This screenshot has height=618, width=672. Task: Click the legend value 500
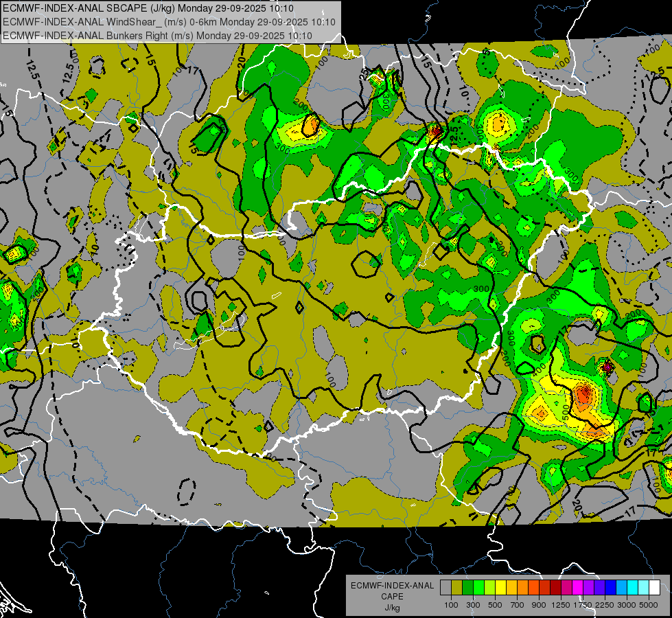(495, 605)
